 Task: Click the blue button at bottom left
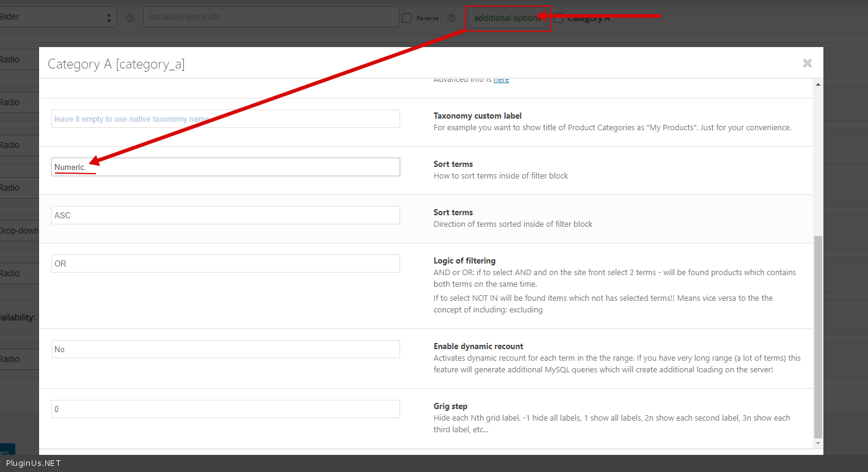[7, 450]
